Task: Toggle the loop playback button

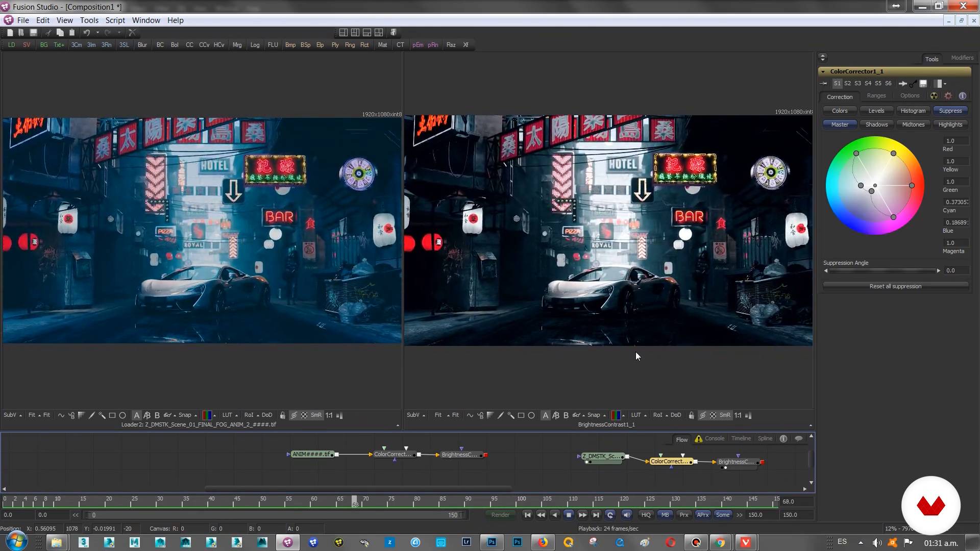Action: click(x=610, y=515)
